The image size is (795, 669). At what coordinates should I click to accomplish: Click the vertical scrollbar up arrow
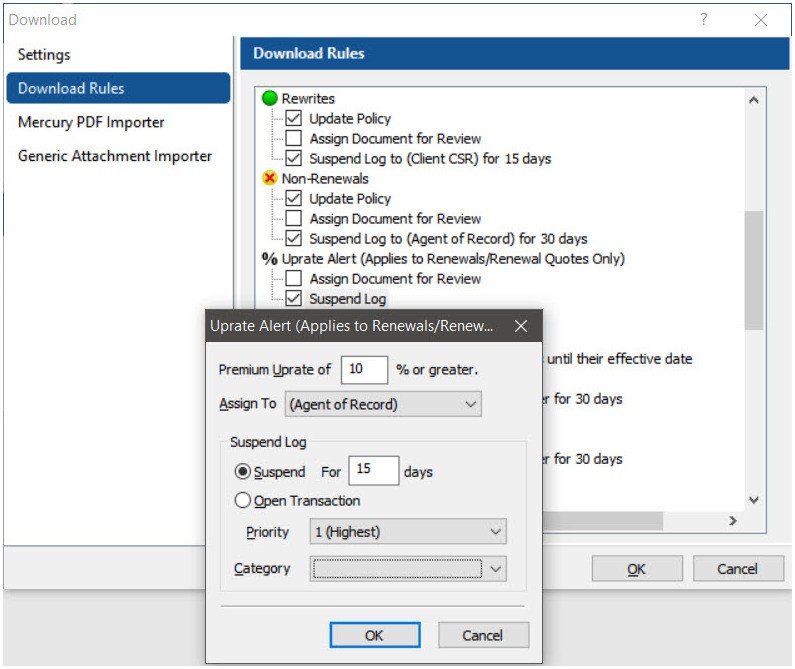753,100
